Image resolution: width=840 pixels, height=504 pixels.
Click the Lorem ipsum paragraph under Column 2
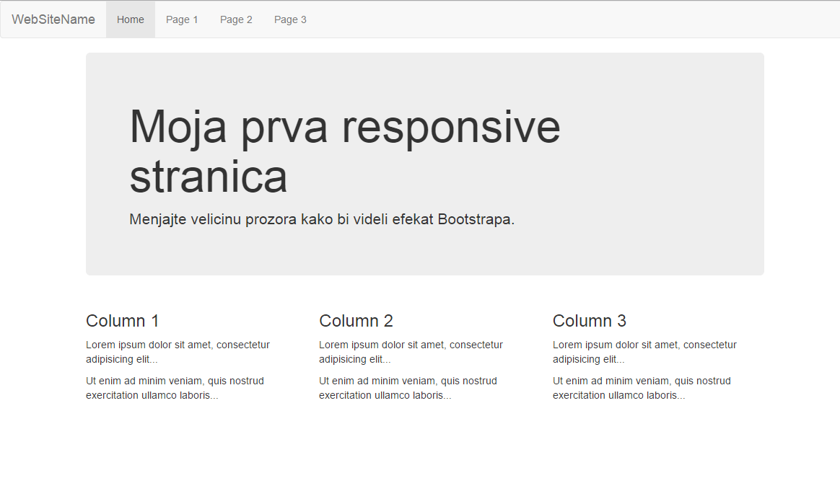point(411,352)
